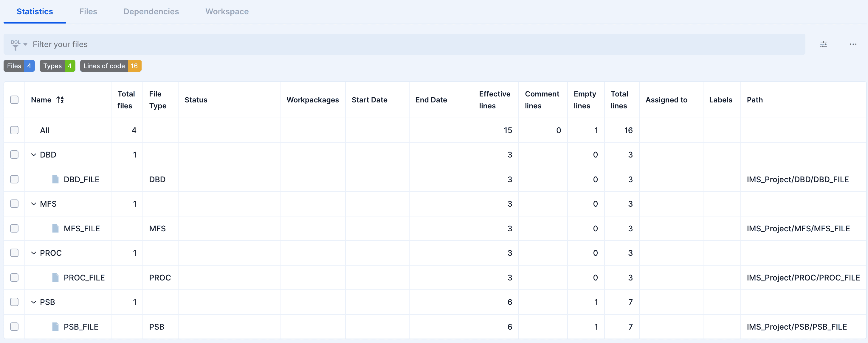
Task: Click path IMS_Project/MFS/MFS_FILE
Action: 798,229
